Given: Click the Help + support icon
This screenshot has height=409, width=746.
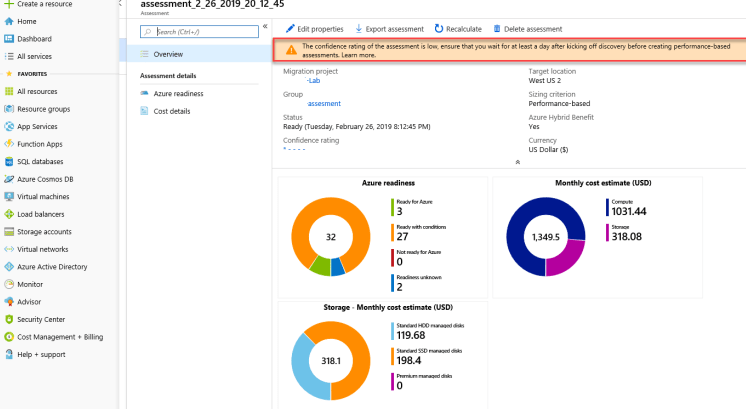Looking at the screenshot, I should (x=9, y=354).
